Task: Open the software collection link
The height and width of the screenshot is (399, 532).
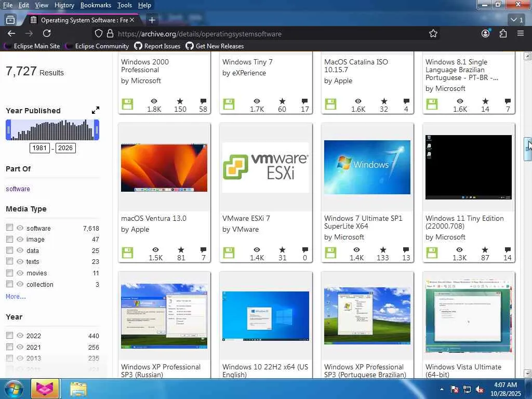Action: 18,189
